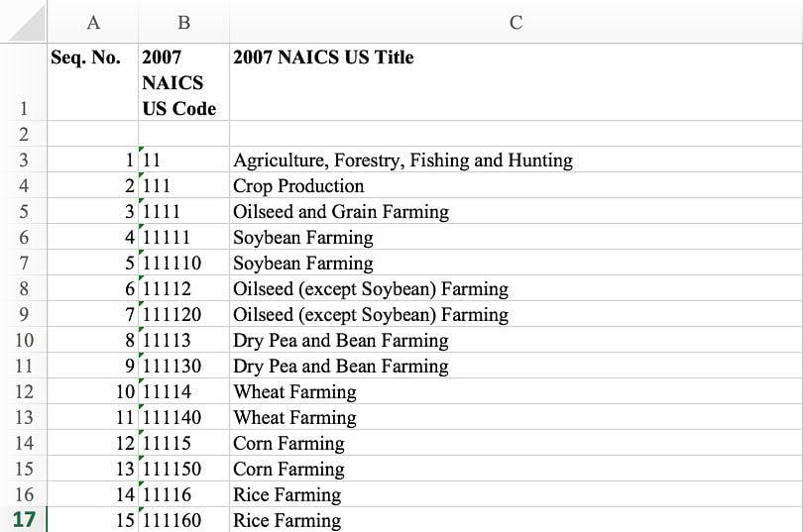Click the "Crop Production" cell
The height and width of the screenshot is (532, 803).
point(298,186)
